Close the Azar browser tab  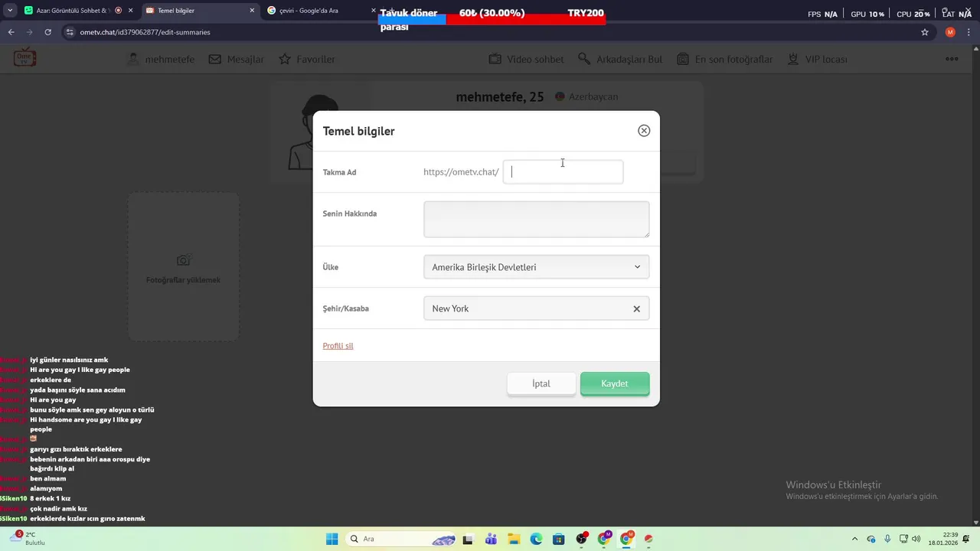(x=131, y=11)
